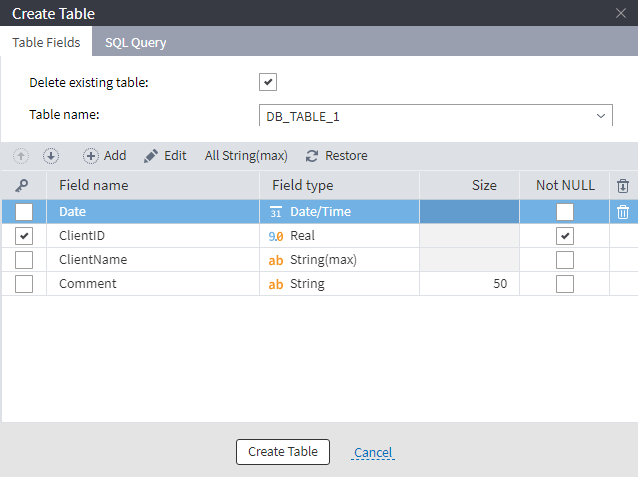Click the move field up arrow icon
Image resolution: width=638 pixels, height=477 pixels.
[x=21, y=156]
